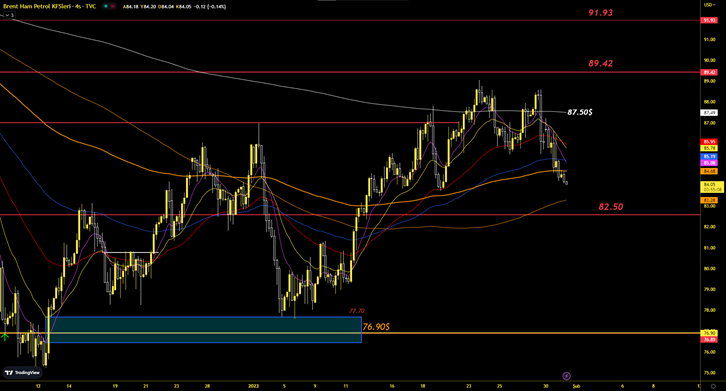Expand the collapsed indicator legend showing 3

pos(8,15)
